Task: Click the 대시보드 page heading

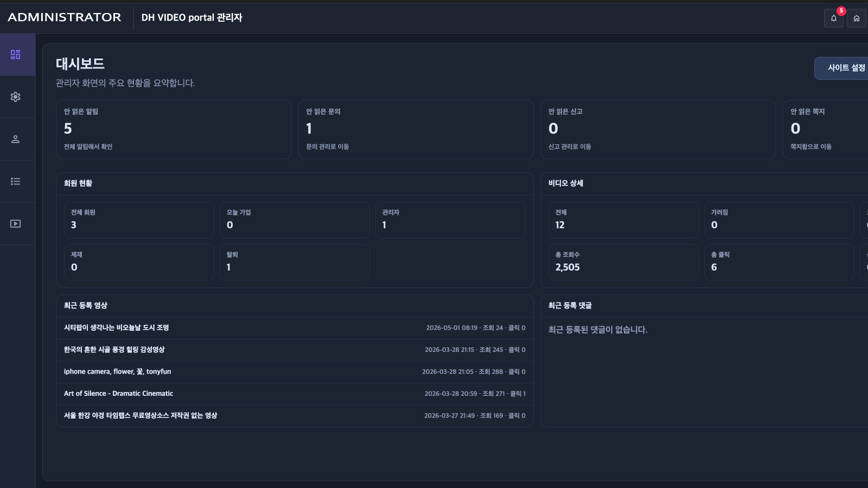Action: coord(80,64)
